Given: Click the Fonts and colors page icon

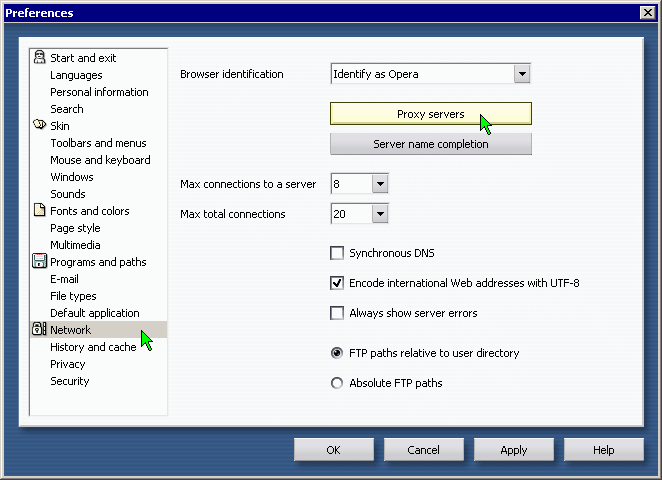Looking at the screenshot, I should click(x=39, y=210).
